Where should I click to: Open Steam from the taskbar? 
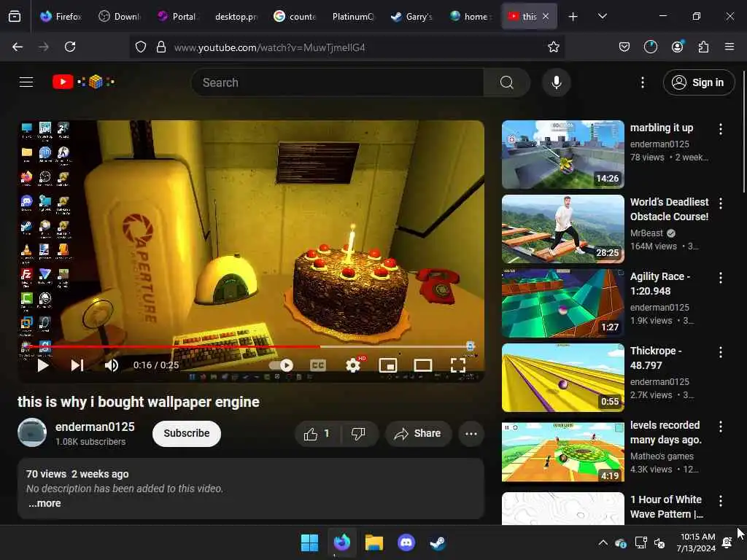pos(438,542)
